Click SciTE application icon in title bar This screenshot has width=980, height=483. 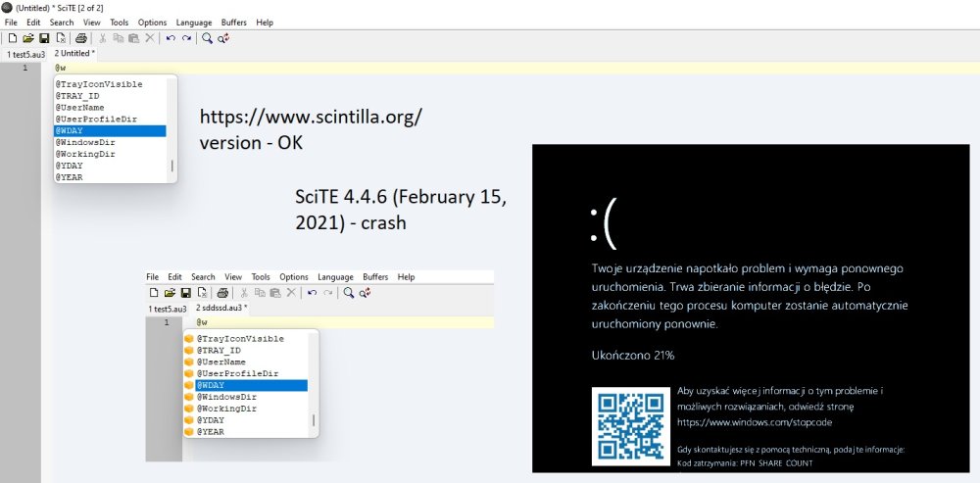pyautogui.click(x=7, y=8)
